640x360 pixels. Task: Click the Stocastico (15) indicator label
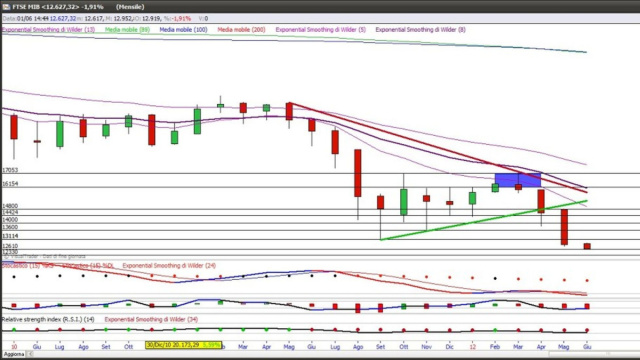pos(28,265)
